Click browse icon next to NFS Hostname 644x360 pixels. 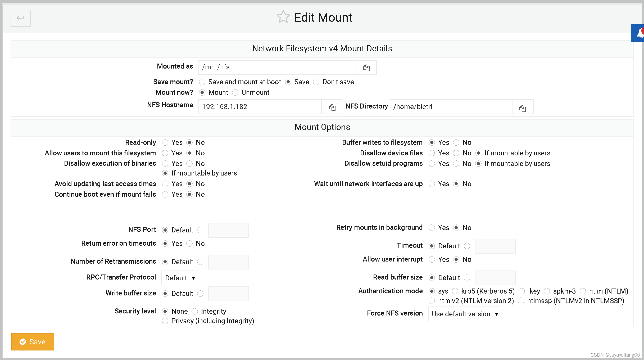click(332, 107)
